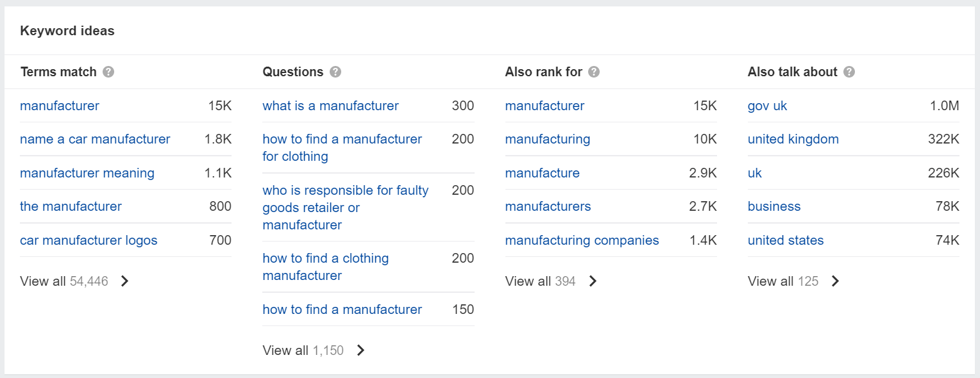The height and width of the screenshot is (378, 980).
Task: Open 'manufacturer meaning' keyword link
Action: point(87,173)
